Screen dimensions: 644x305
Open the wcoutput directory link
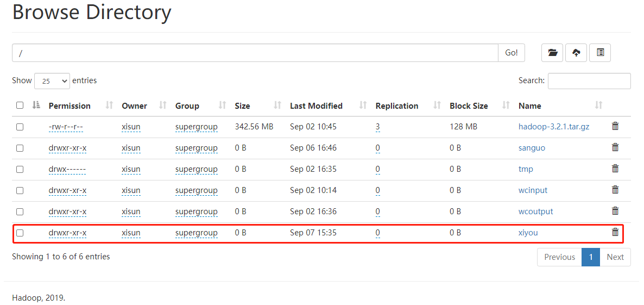535,211
